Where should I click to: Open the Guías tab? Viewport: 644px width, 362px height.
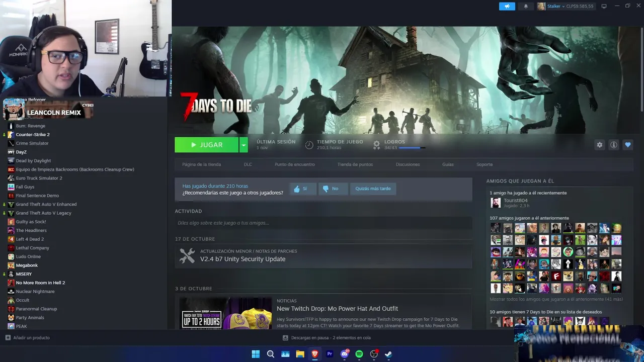pos(448,164)
